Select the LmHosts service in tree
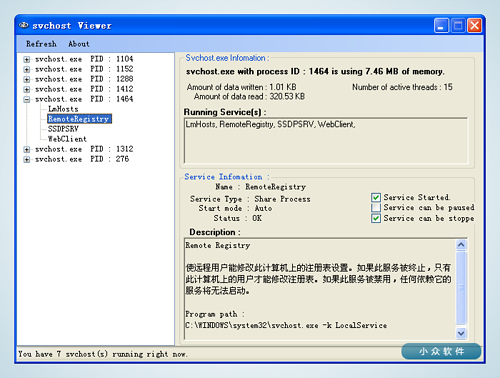The image size is (500, 378). tap(63, 109)
